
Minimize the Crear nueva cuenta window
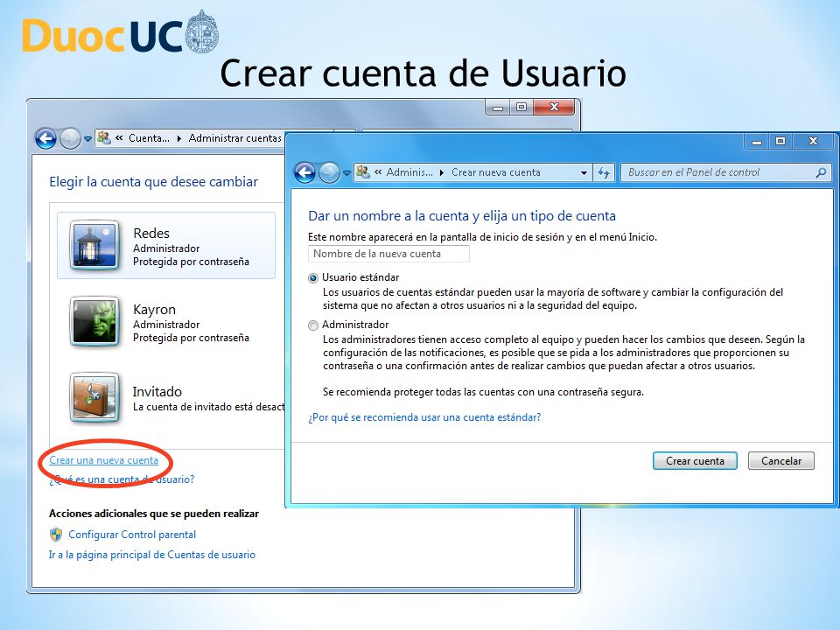pos(756,142)
